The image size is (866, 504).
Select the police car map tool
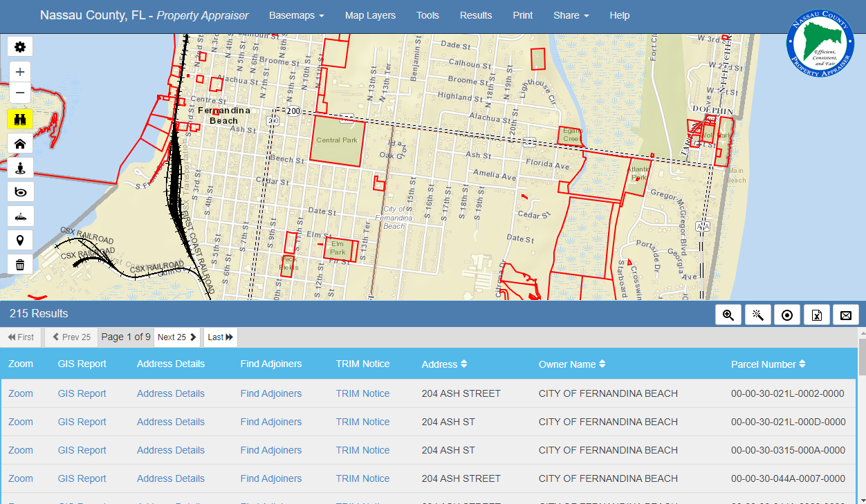(x=19, y=216)
